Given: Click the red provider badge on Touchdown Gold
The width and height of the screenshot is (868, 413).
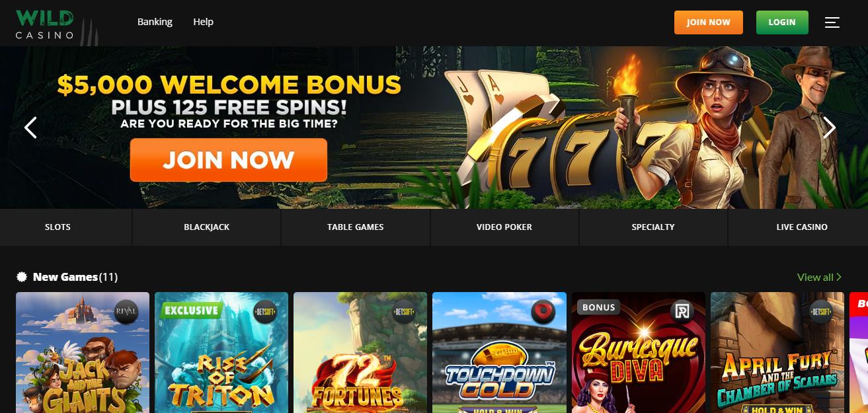Looking at the screenshot, I should click(x=543, y=311).
